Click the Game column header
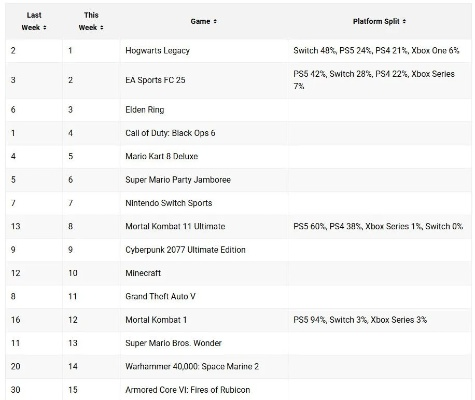This screenshot has width=475, height=400. coord(200,21)
